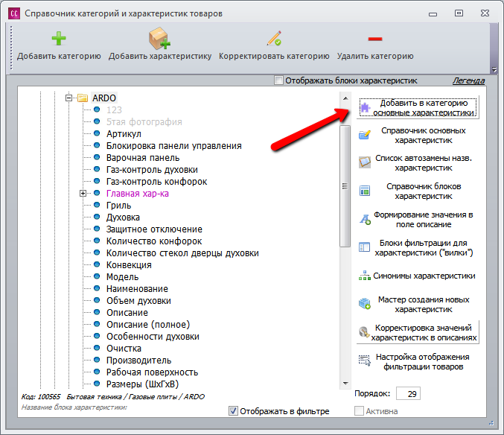Click the icon of Настройка отображения фильтрации товаров
Screen dimensions: 504x435
(x=365, y=361)
